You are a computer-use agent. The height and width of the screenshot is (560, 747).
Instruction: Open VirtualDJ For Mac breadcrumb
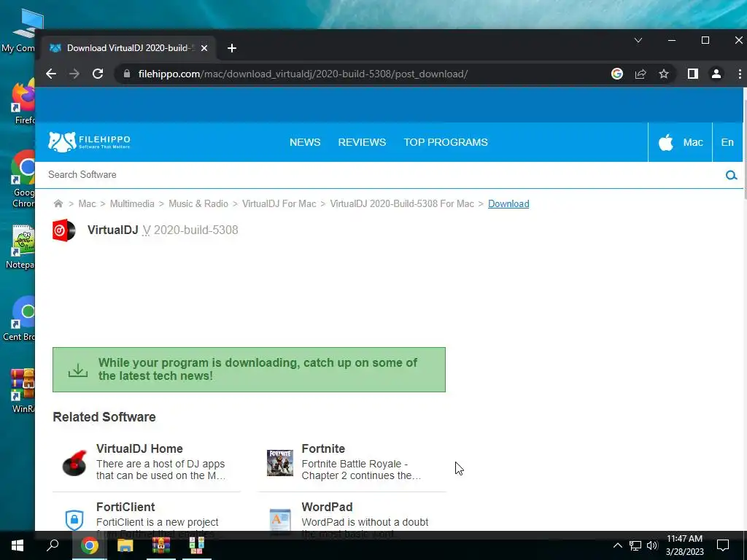279,204
